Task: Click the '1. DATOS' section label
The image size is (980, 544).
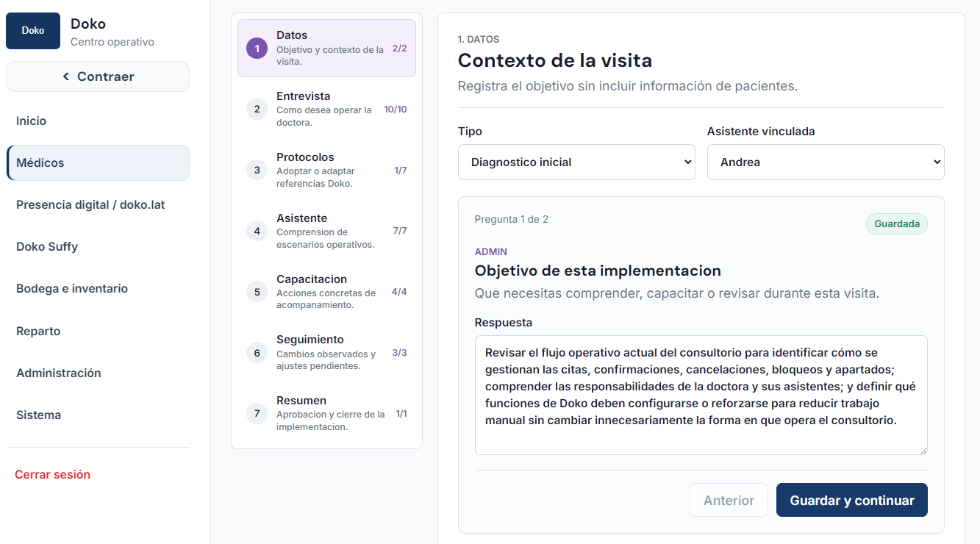Action: tap(479, 40)
